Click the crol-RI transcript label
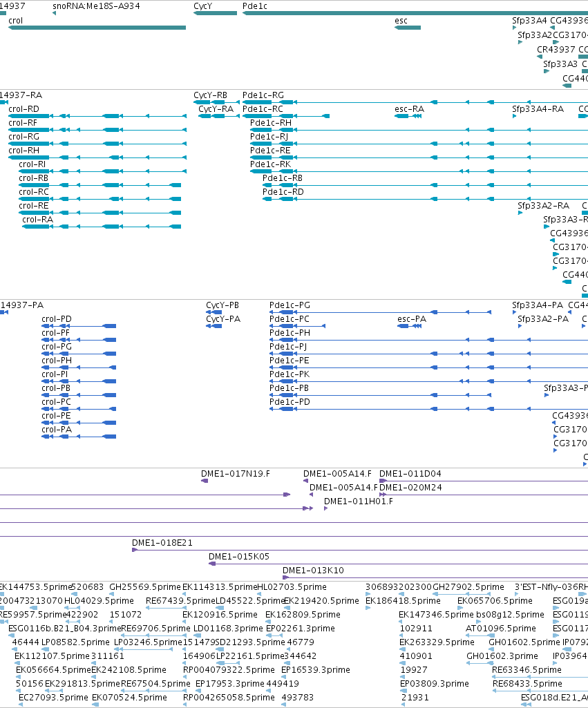Screen dimensions: 588x708 tap(32, 164)
